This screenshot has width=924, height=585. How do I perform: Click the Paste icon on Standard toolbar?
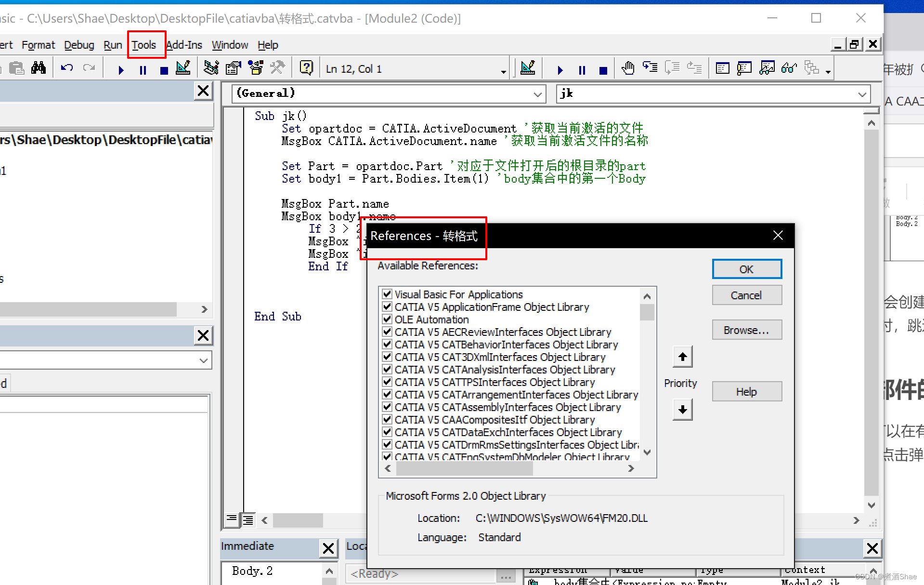(17, 68)
